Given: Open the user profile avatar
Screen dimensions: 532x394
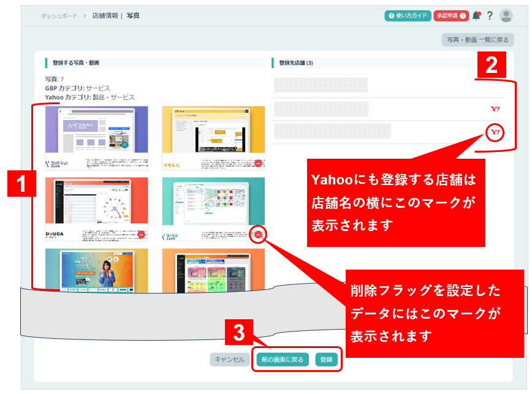Looking at the screenshot, I should click(x=506, y=16).
